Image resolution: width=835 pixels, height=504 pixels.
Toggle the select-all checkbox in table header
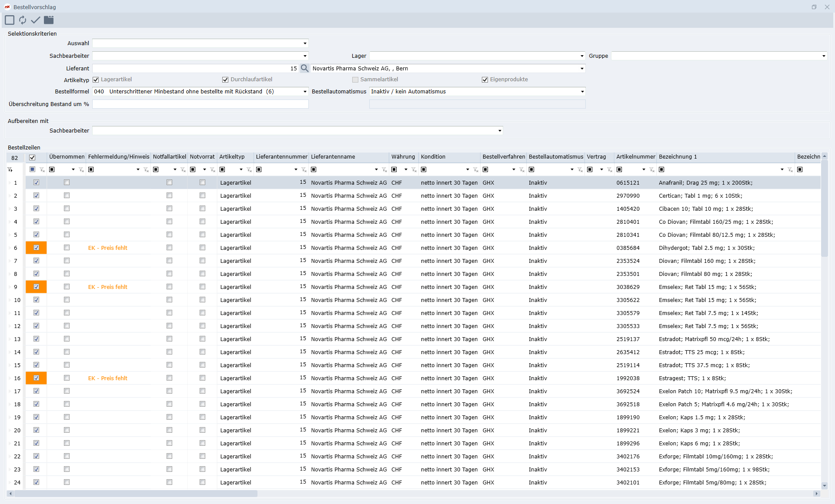click(32, 157)
